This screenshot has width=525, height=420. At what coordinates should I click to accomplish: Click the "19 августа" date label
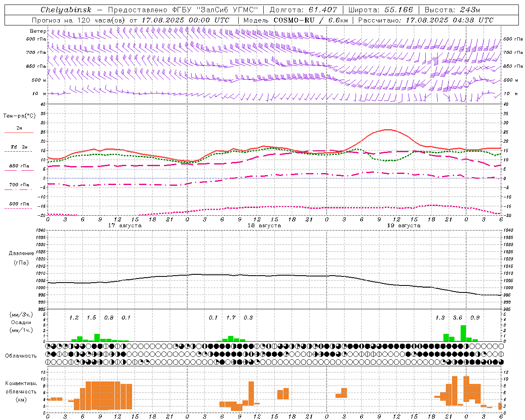[x=404, y=226]
